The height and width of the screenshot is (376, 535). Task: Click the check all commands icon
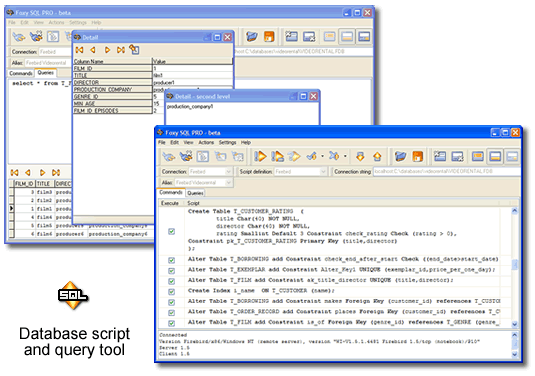312,157
